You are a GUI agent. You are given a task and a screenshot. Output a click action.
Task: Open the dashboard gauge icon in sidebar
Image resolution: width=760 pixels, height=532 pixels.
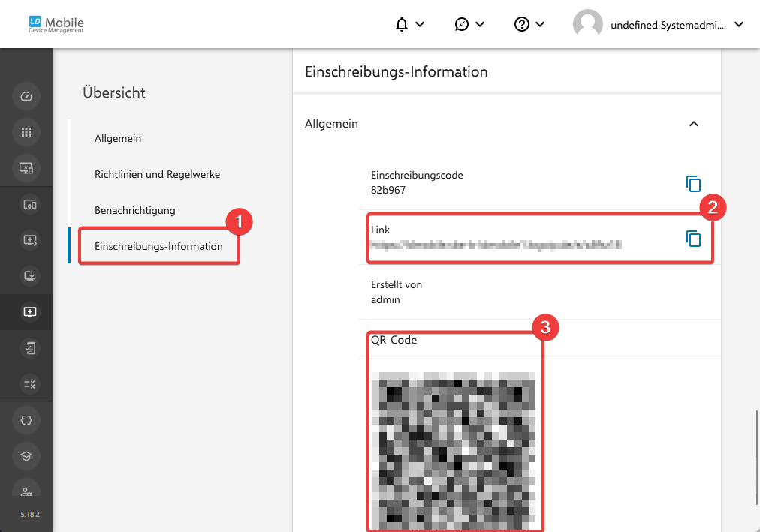tap(26, 96)
